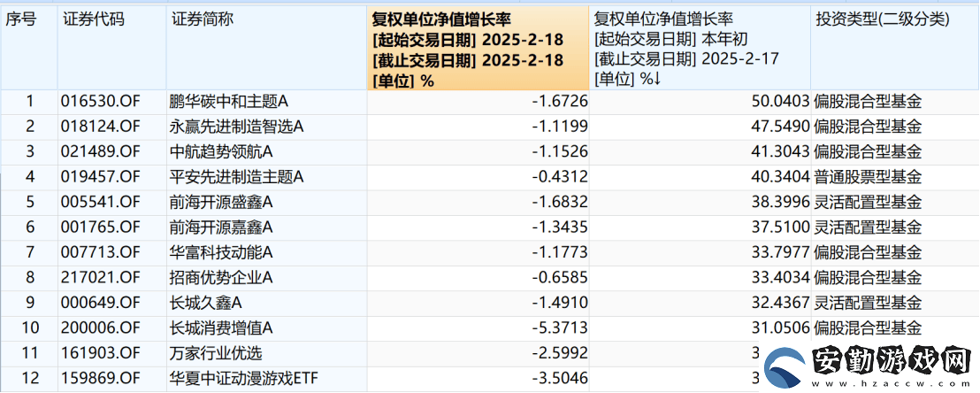Select the highlighted 2025-2-18 growth rate header
The image size is (980, 393).
point(479,48)
